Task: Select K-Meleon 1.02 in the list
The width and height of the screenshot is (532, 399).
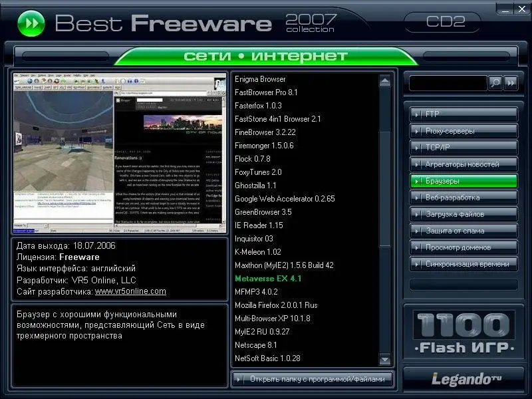Action: coord(258,252)
